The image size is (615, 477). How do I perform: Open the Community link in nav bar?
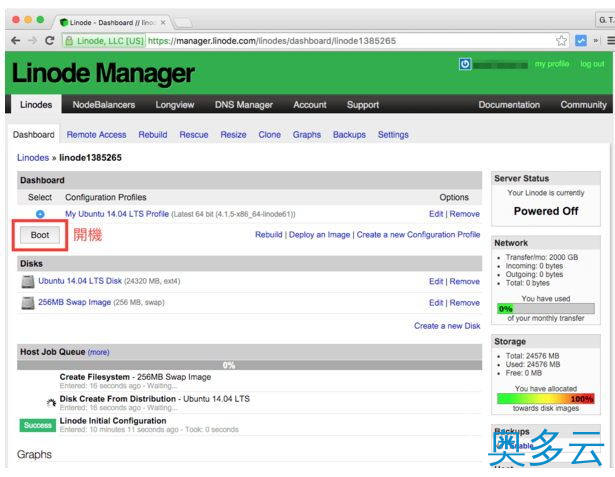tap(583, 105)
